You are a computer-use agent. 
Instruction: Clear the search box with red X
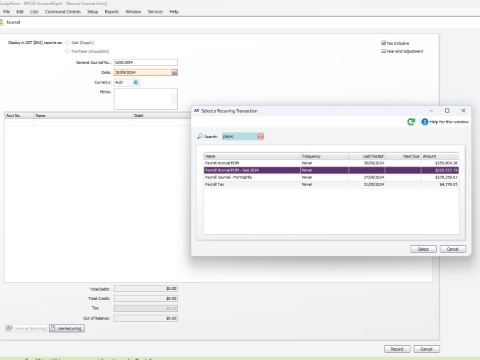click(261, 136)
